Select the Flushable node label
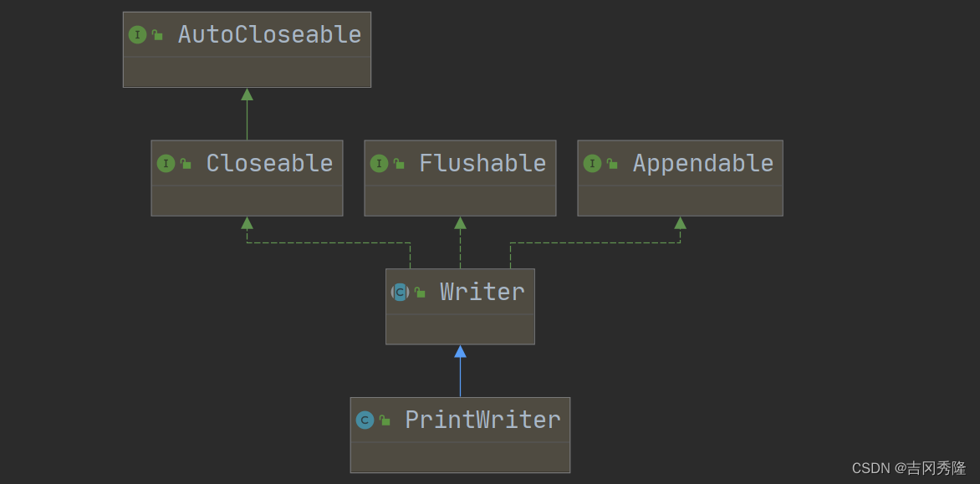Viewport: 980px width, 484px height. tap(482, 164)
